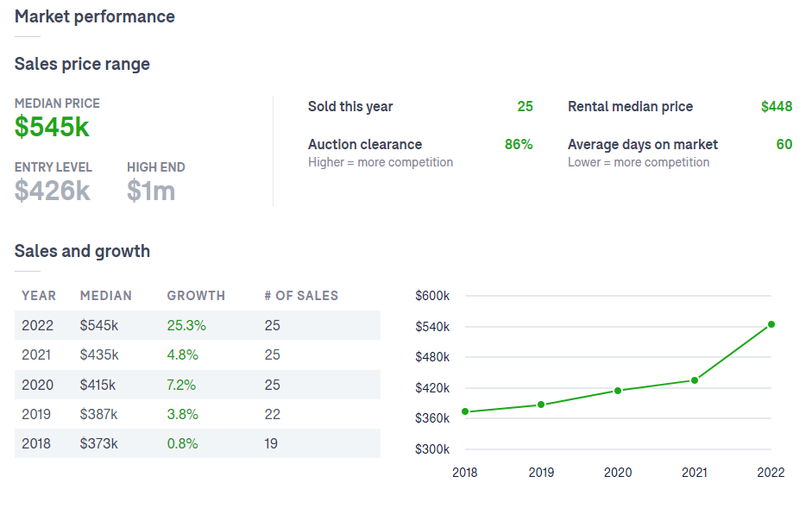Click the $435k median cell

pos(99,354)
